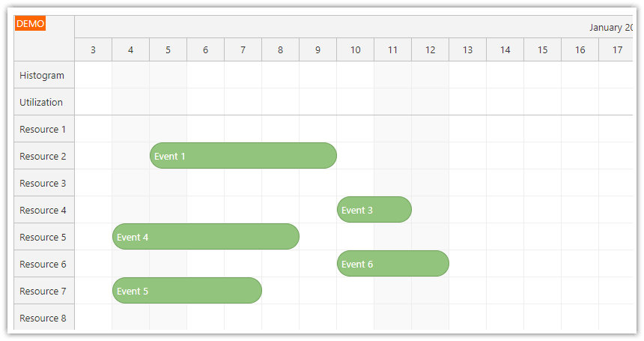Click the Resource 3 row header

(43, 184)
